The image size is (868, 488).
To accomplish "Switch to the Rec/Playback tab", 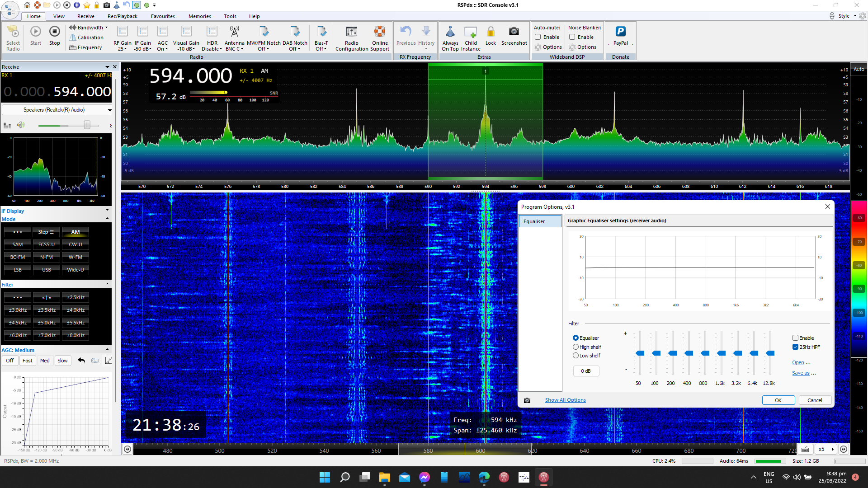I will pos(122,16).
